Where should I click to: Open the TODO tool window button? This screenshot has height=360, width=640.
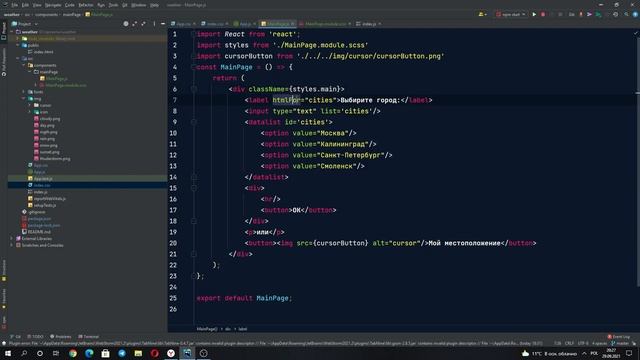[x=35, y=337]
